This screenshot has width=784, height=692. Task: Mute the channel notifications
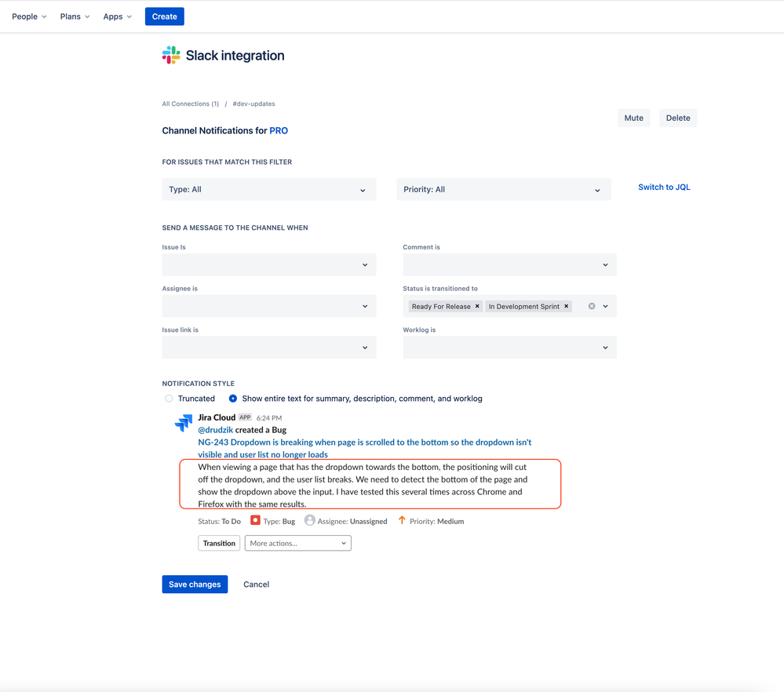pos(633,118)
